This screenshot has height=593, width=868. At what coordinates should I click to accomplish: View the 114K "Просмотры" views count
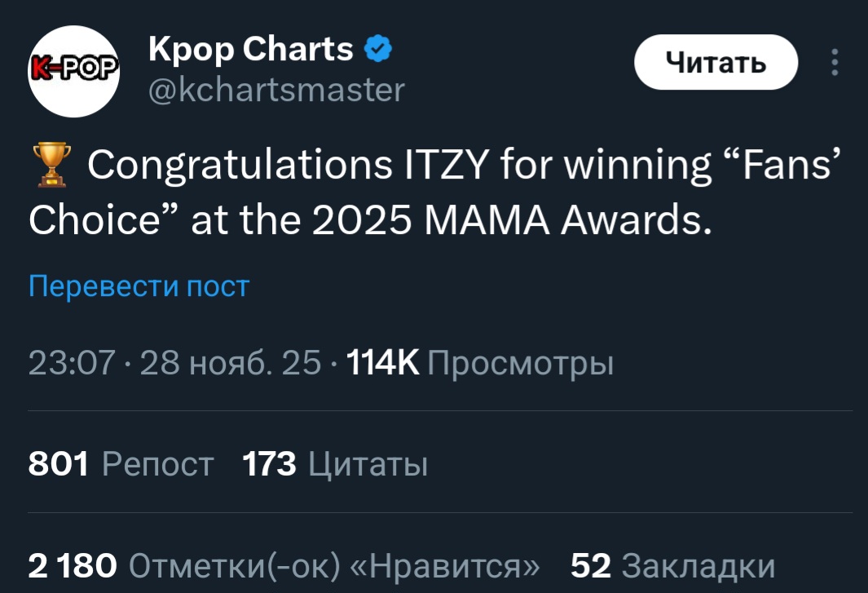(x=479, y=364)
